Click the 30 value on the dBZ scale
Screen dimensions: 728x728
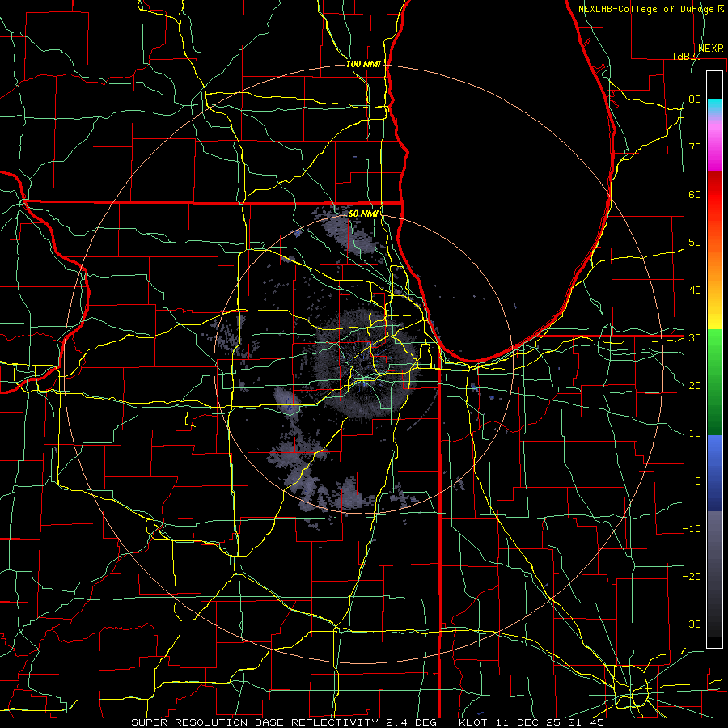pos(695,338)
